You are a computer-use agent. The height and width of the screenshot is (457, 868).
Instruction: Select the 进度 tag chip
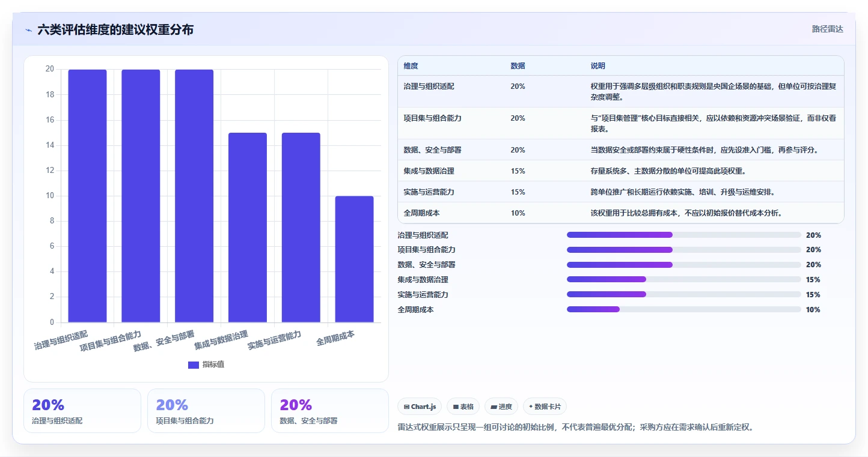(501, 407)
